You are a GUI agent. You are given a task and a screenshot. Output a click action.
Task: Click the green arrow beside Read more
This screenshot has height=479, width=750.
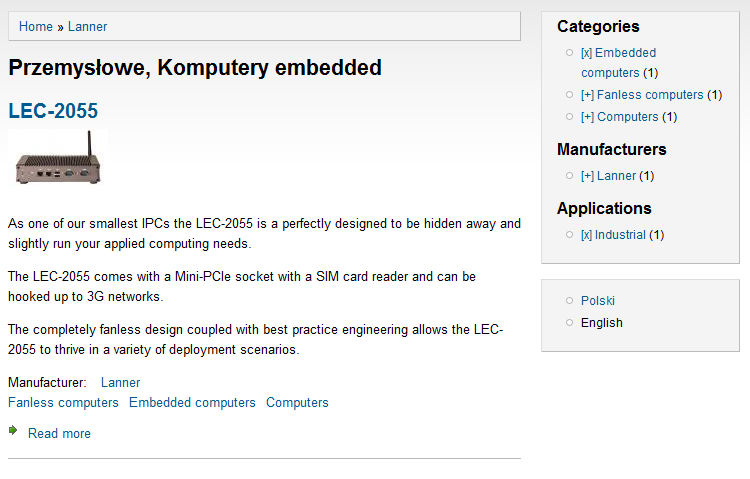click(13, 431)
